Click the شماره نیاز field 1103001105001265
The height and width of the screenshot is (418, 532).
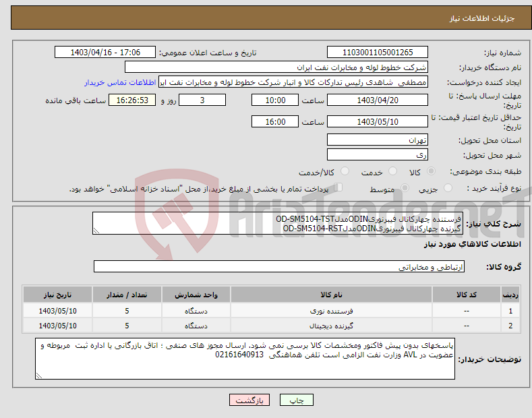pyautogui.click(x=378, y=53)
